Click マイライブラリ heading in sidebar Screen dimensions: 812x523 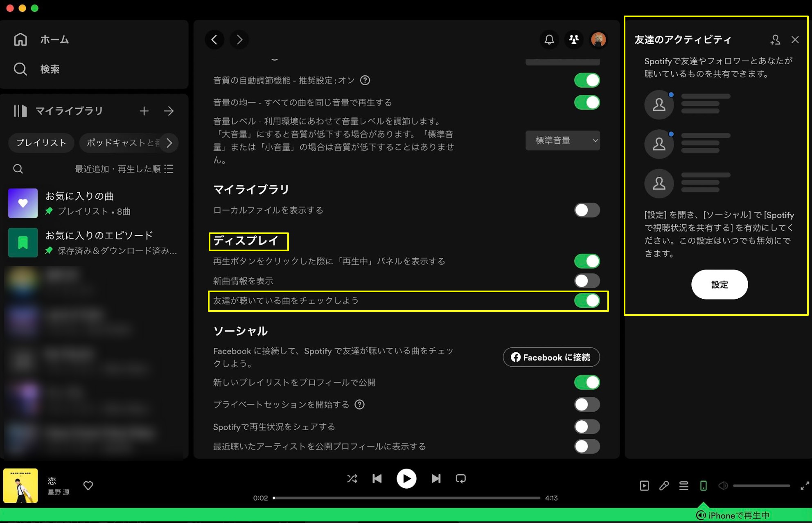tap(69, 111)
